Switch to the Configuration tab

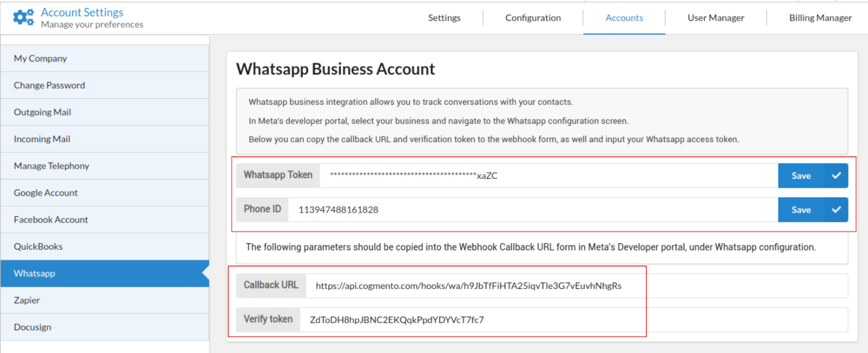(x=533, y=18)
